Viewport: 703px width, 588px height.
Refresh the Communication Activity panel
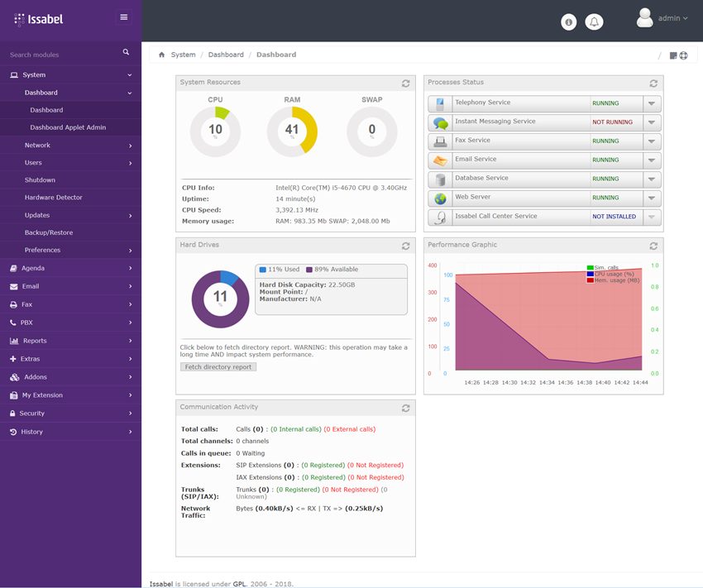(406, 409)
